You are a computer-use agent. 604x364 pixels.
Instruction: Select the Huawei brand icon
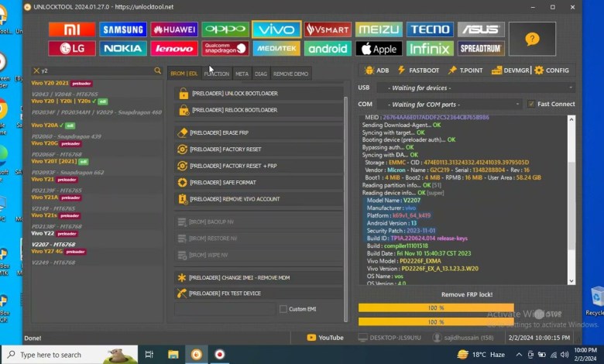click(x=173, y=29)
